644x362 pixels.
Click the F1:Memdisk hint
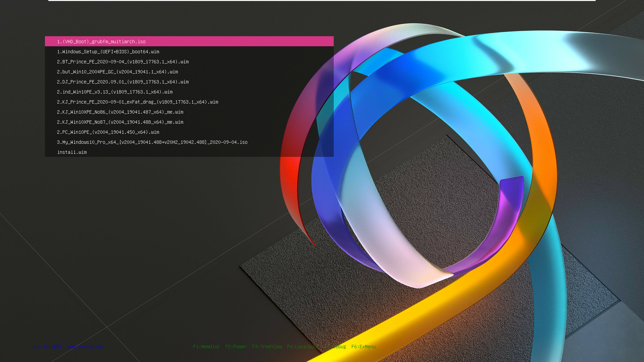pyautogui.click(x=206, y=347)
